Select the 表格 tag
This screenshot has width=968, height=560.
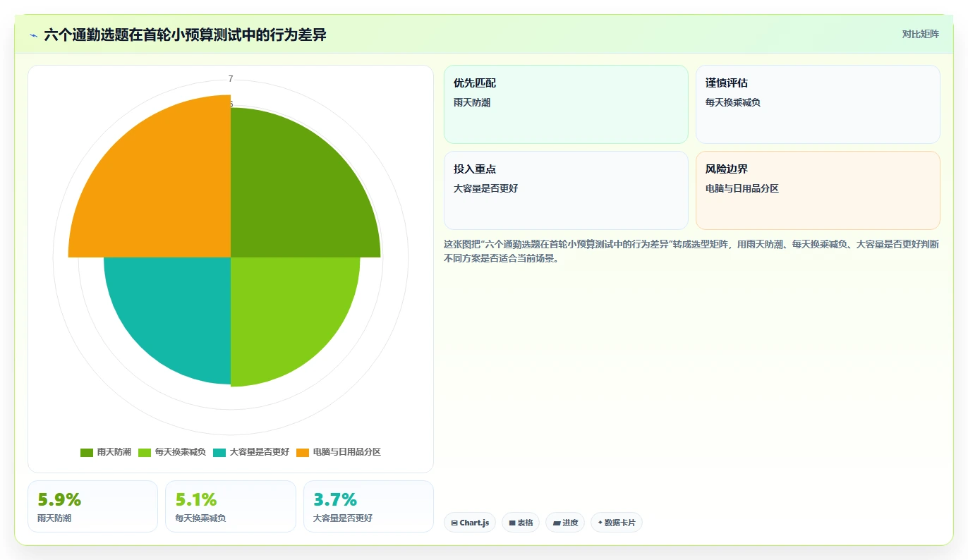[x=521, y=523]
